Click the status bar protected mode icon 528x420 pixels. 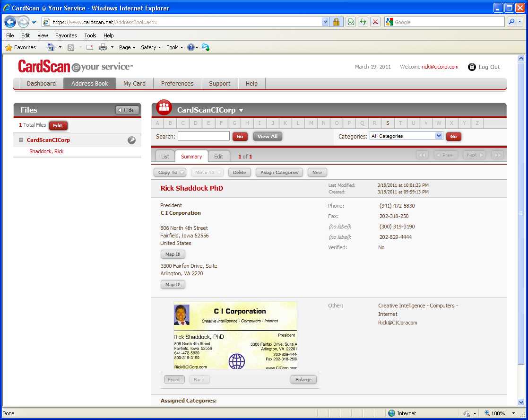[467, 413]
